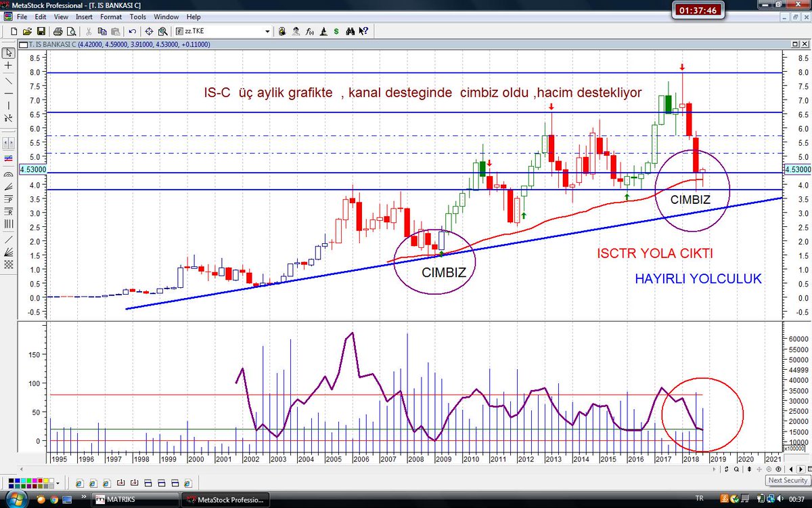Click the Previous Security arrow button

tap(791, 469)
